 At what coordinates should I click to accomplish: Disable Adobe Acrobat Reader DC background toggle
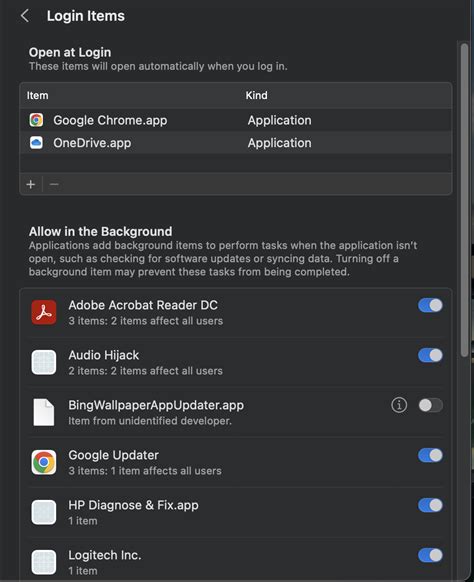[x=430, y=305]
